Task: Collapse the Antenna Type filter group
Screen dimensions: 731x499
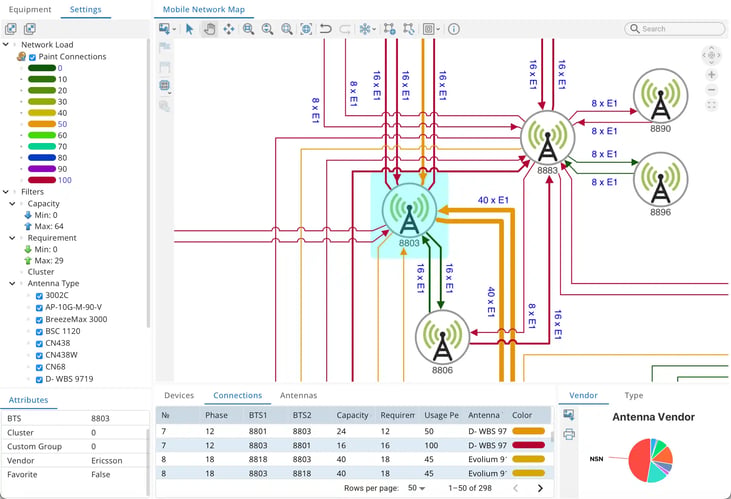Action: pyautogui.click(x=13, y=284)
